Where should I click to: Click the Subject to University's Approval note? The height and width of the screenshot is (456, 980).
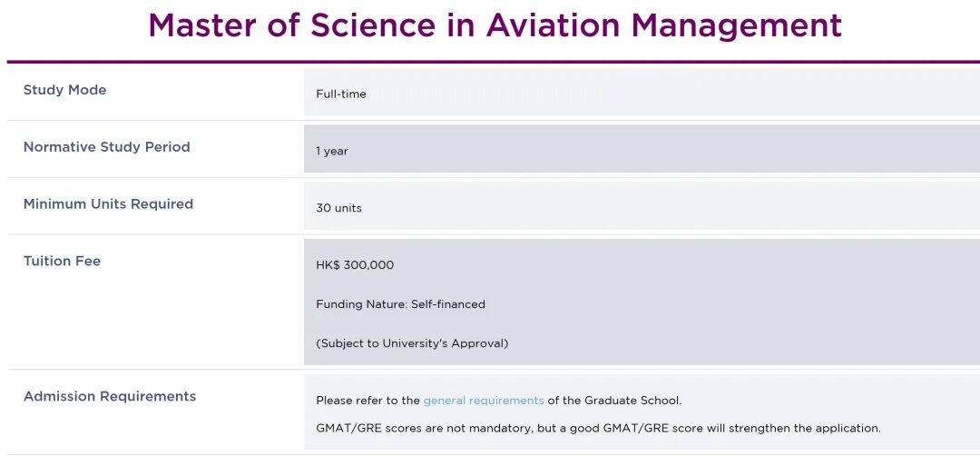412,343
